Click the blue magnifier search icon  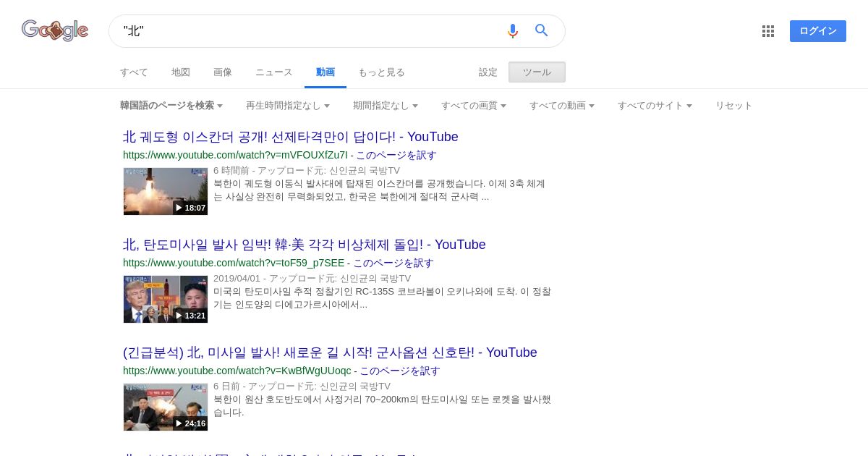[542, 30]
